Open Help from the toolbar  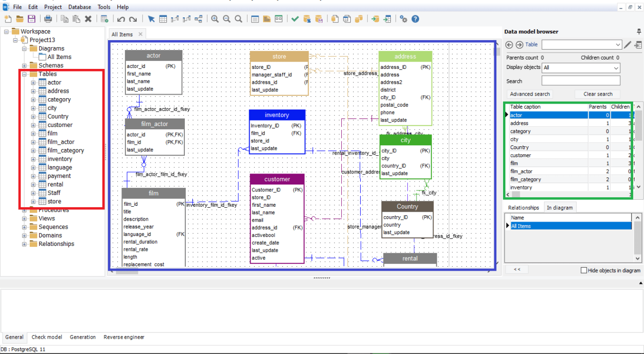pos(415,19)
